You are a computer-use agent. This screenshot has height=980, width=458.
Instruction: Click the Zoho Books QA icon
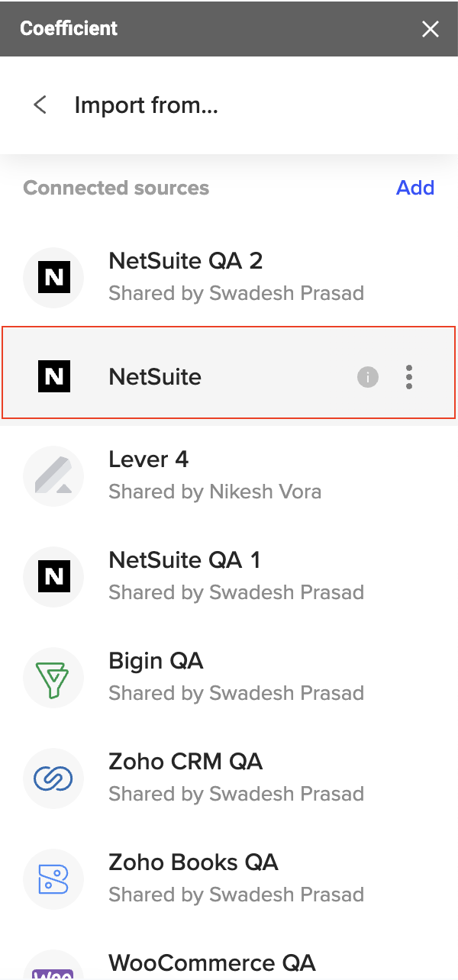tap(53, 878)
